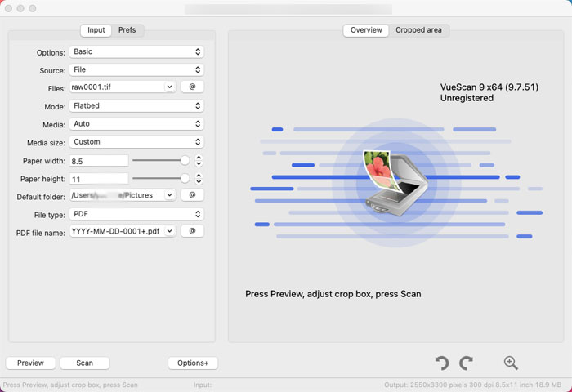The height and width of the screenshot is (392, 572).
Task: Click the @ button next to PDF file name
Action: tap(192, 231)
